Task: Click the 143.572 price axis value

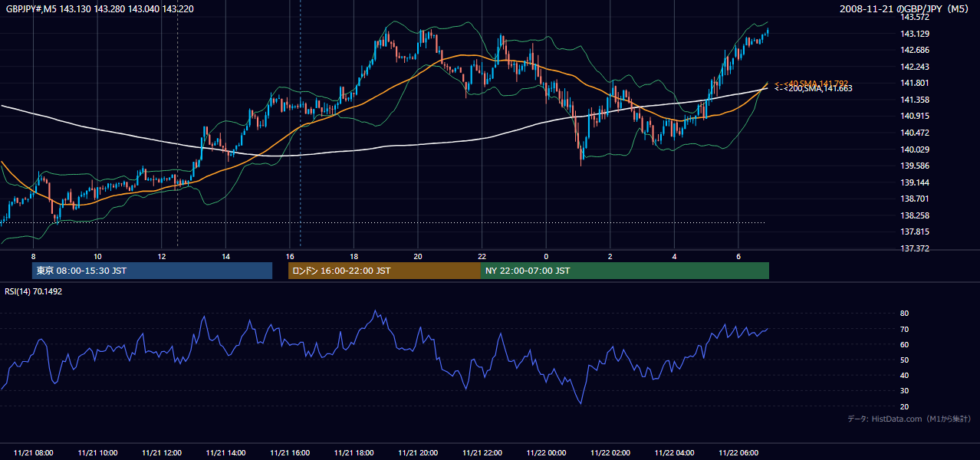Action: click(915, 17)
